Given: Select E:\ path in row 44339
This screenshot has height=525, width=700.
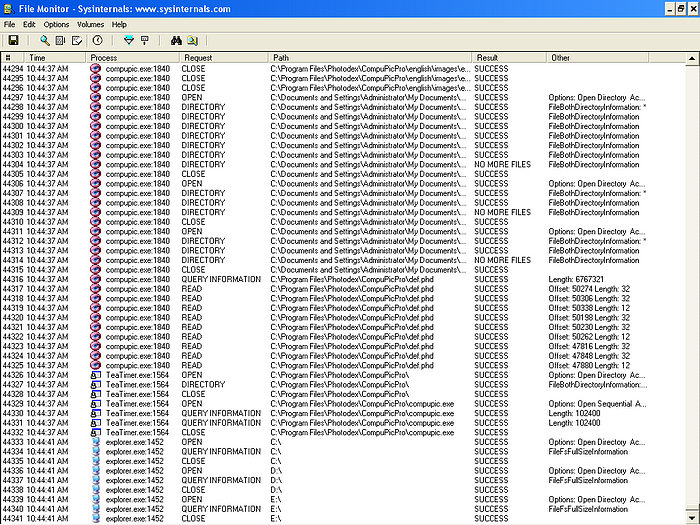Looking at the screenshot, I should pos(275,499).
